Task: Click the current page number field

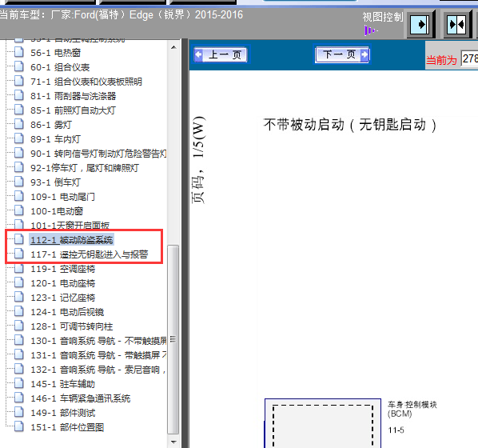Action: click(x=469, y=58)
